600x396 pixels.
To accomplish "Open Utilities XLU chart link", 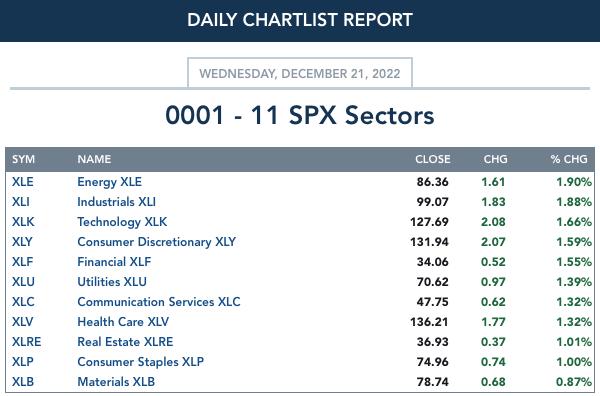I will (112, 282).
